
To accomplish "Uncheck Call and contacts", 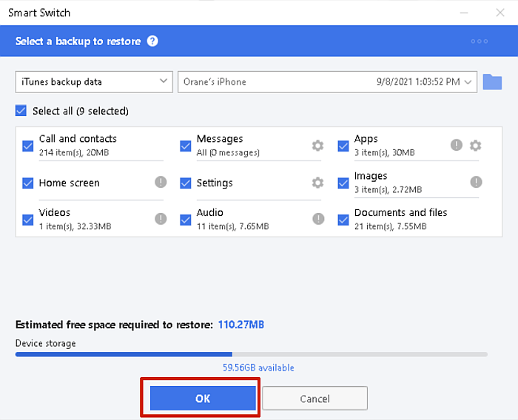I will pos(28,146).
